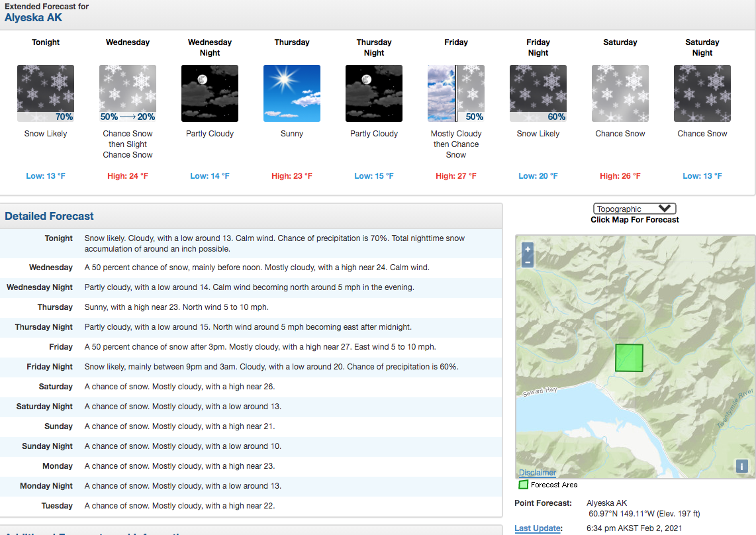Screen dimensions: 756x535
Task: Zoom in on the map
Action: tap(528, 249)
